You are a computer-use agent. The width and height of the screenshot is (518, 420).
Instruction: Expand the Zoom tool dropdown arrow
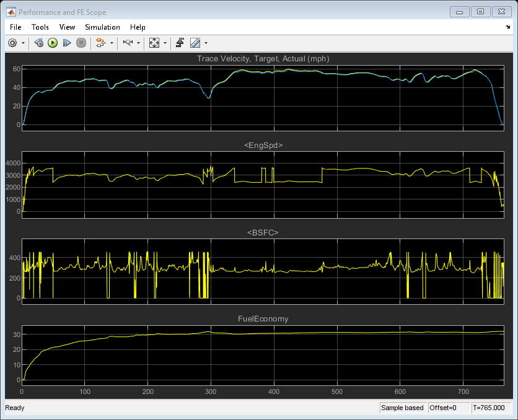138,43
